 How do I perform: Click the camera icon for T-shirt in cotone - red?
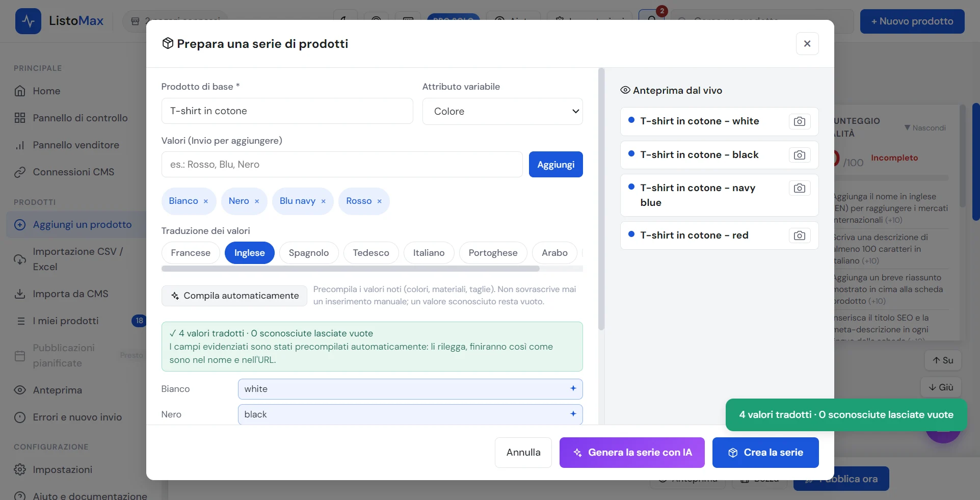[799, 235]
